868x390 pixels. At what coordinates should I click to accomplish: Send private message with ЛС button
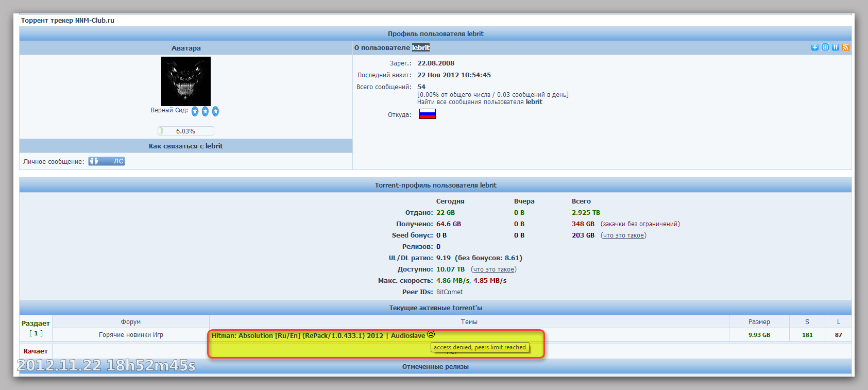coord(107,161)
